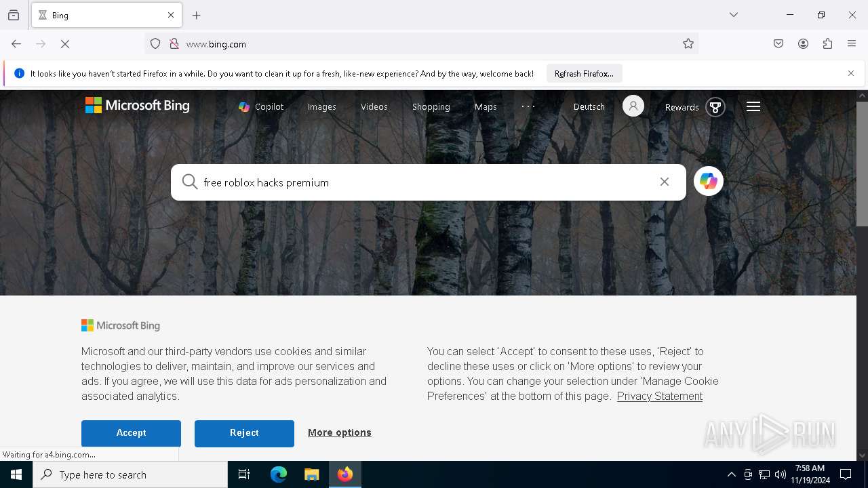
Task: Open the Shopping section
Action: coord(431,106)
